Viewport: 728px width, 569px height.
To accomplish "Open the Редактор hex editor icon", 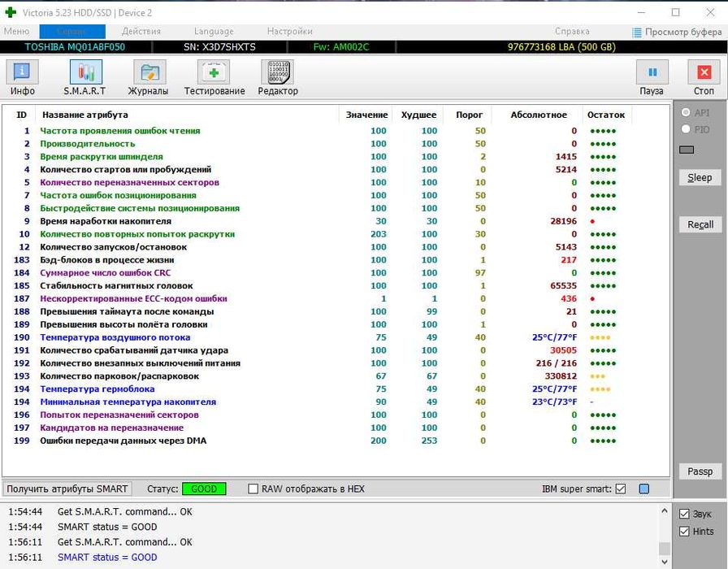I will (278, 78).
